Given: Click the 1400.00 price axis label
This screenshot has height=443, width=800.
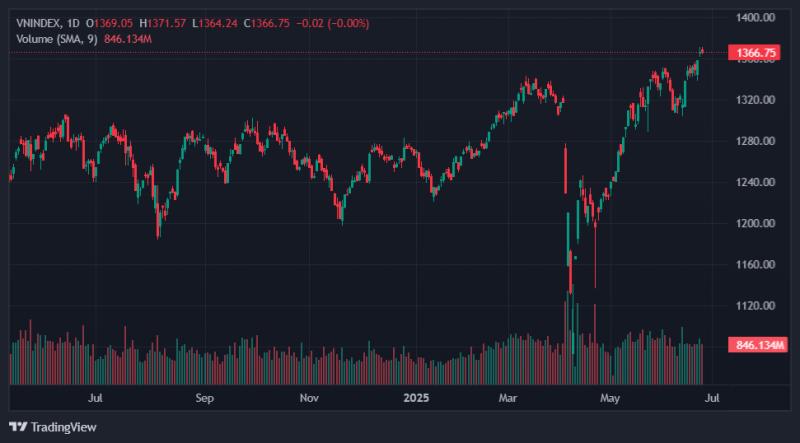Looking at the screenshot, I should point(755,18).
